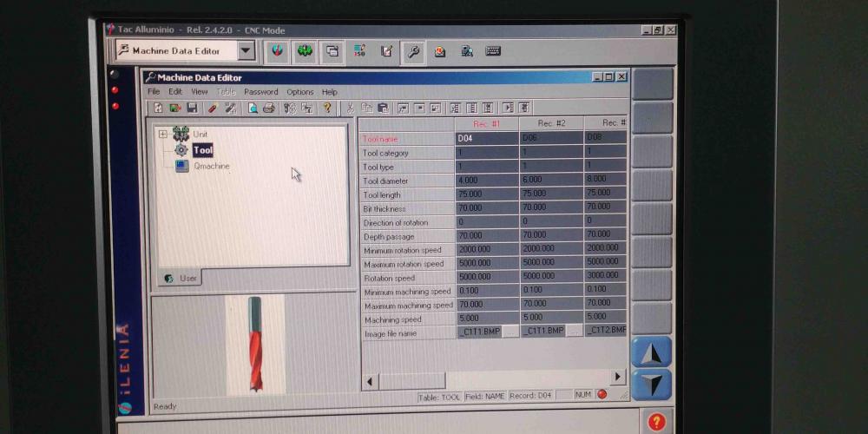Viewport: 868px width, 434px height.
Task: Click the red question mark help button
Action: [x=656, y=422]
